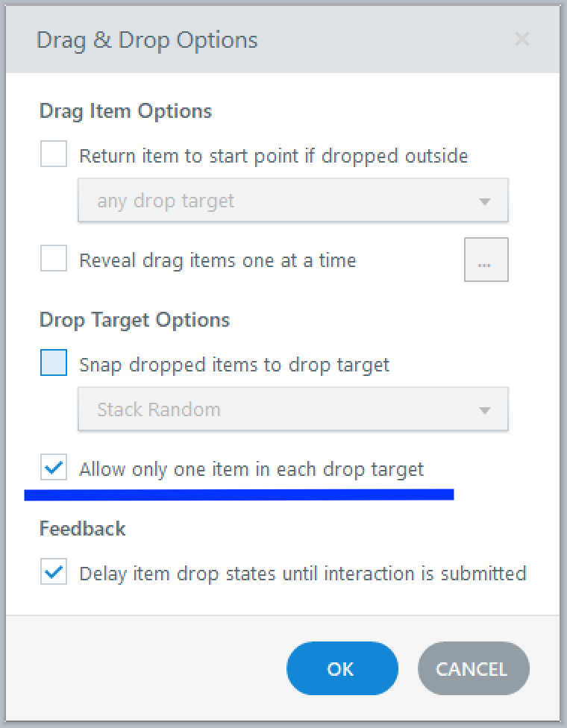The width and height of the screenshot is (567, 728).
Task: Click the 'Allow only one item in each drop target' label
Action: tap(251, 469)
